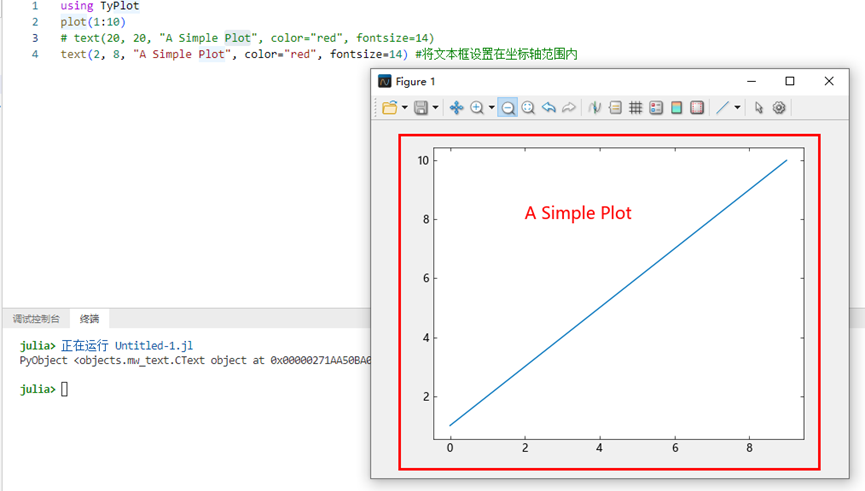This screenshot has width=865, height=491.
Task: Save figure with the floppy disk icon
Action: pos(421,108)
